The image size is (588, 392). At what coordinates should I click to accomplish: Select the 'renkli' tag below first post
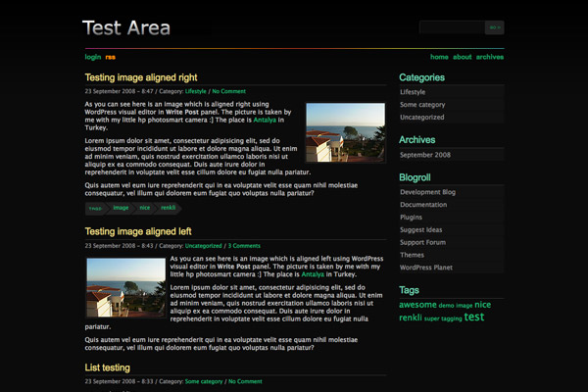(168, 208)
